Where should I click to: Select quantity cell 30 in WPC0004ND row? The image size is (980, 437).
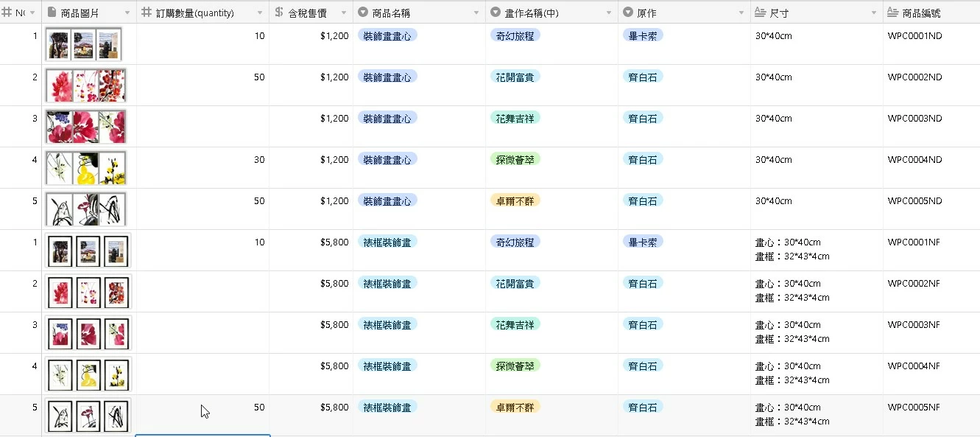(x=202, y=168)
